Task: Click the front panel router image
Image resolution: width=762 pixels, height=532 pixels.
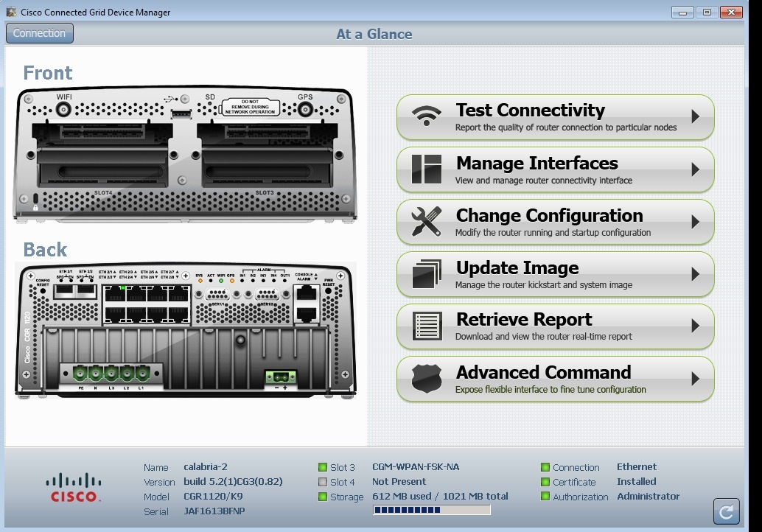Action: (x=185, y=155)
